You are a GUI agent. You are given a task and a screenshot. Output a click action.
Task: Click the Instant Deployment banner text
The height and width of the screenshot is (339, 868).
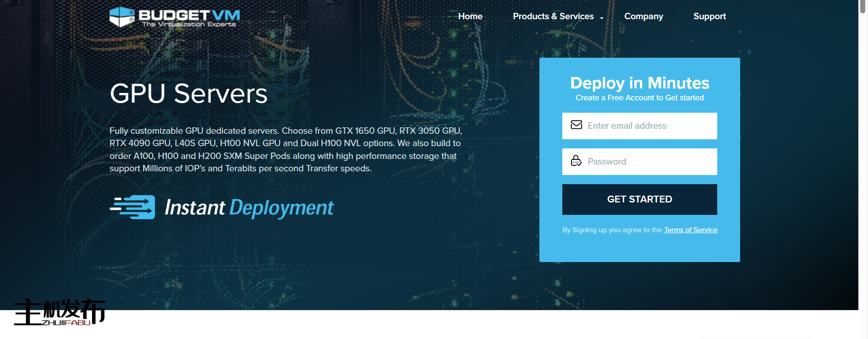pyautogui.click(x=249, y=208)
